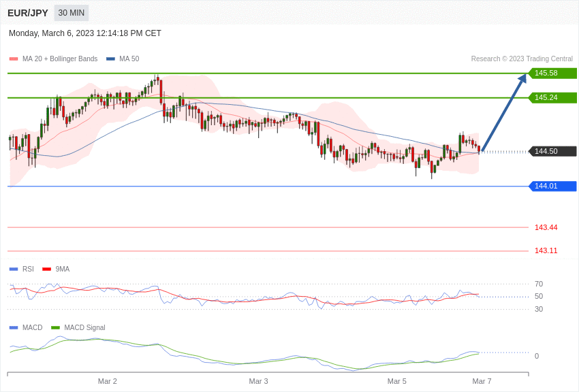Click the EUR/JPY pair title
The height and width of the screenshot is (392, 579).
[x=28, y=13]
